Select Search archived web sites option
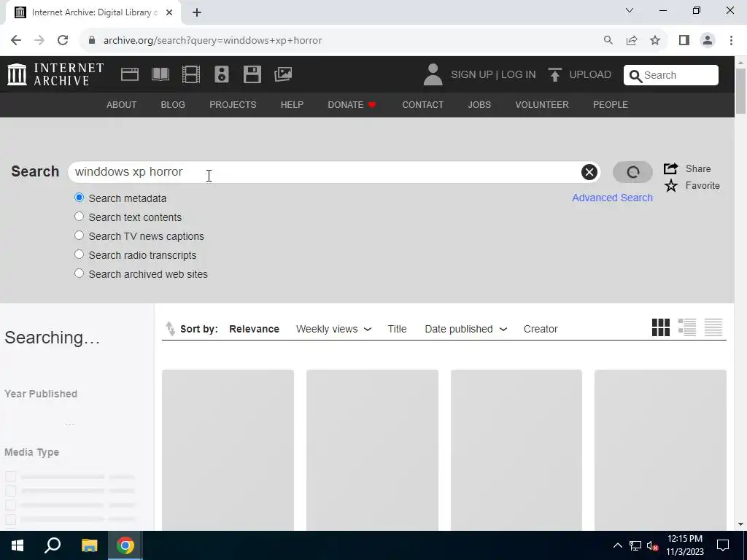Image resolution: width=747 pixels, height=560 pixels. click(79, 273)
